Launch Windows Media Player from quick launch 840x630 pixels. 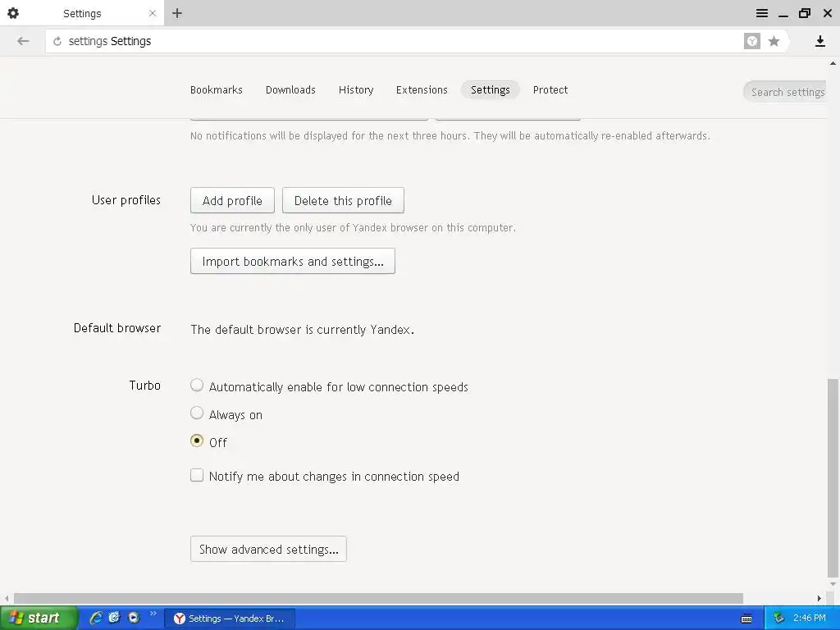pos(134,618)
